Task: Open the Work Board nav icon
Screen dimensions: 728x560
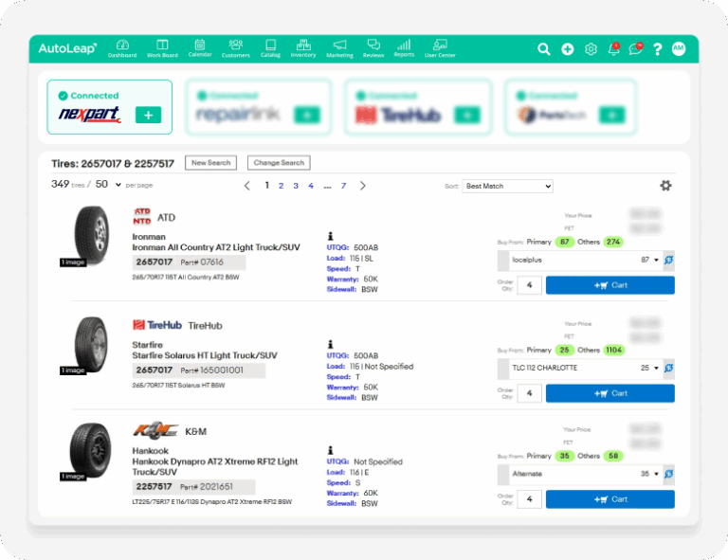Action: (x=162, y=48)
